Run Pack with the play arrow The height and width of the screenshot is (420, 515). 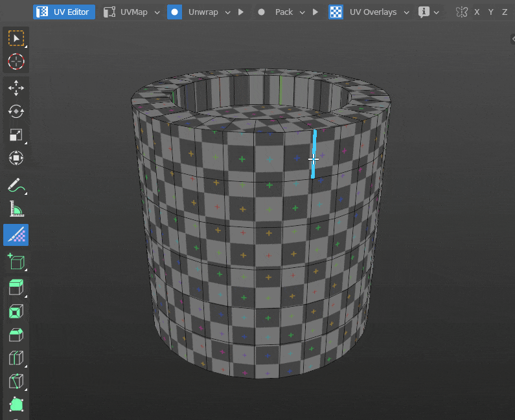[x=315, y=12]
